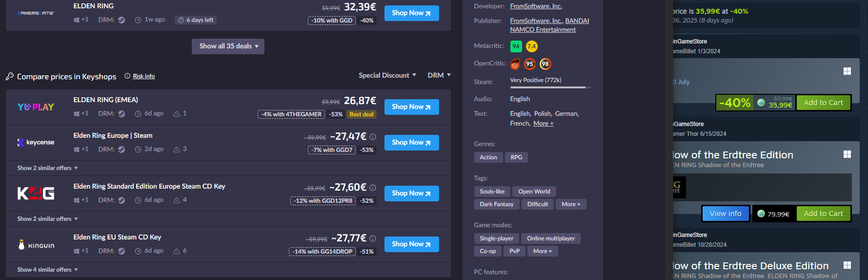Select the Single-player game mode
868x280 pixels.
click(496, 238)
